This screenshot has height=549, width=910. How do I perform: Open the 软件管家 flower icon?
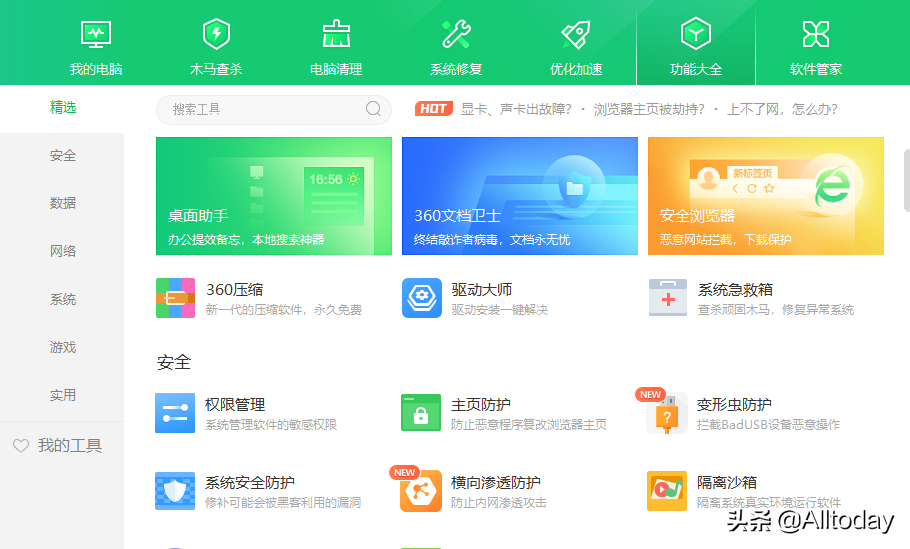816,34
